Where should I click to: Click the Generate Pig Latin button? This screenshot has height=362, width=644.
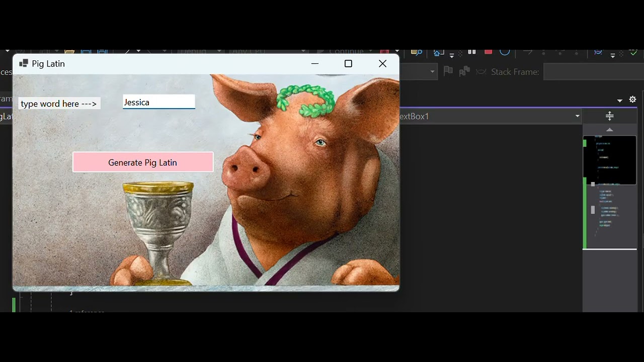(x=143, y=162)
